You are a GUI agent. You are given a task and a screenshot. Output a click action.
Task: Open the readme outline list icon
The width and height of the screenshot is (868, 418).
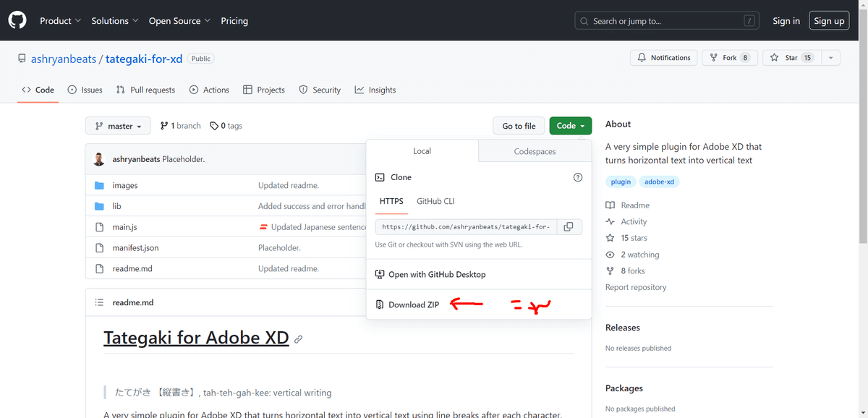[100, 302]
